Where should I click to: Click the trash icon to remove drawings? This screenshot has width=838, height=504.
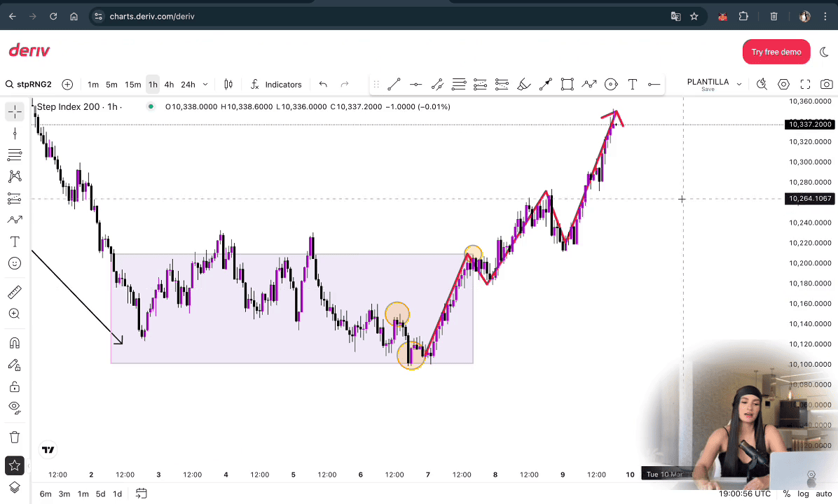(15, 437)
